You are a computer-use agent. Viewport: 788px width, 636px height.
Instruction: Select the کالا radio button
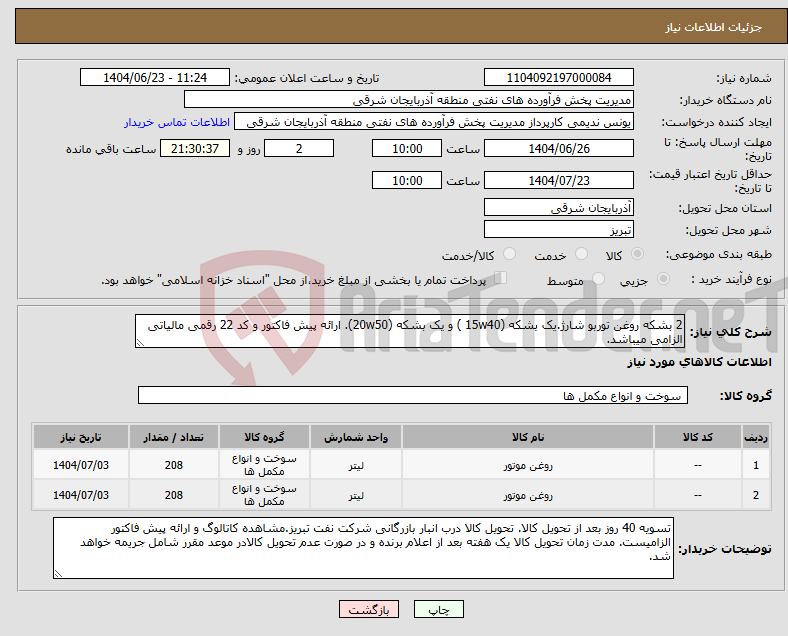(x=637, y=254)
